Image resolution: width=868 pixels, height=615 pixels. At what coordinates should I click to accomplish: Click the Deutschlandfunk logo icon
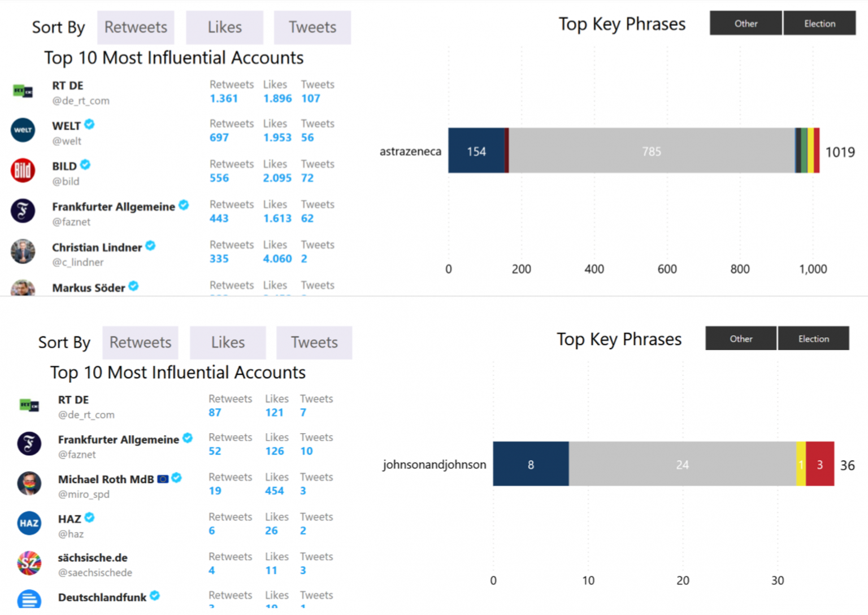pyautogui.click(x=29, y=599)
